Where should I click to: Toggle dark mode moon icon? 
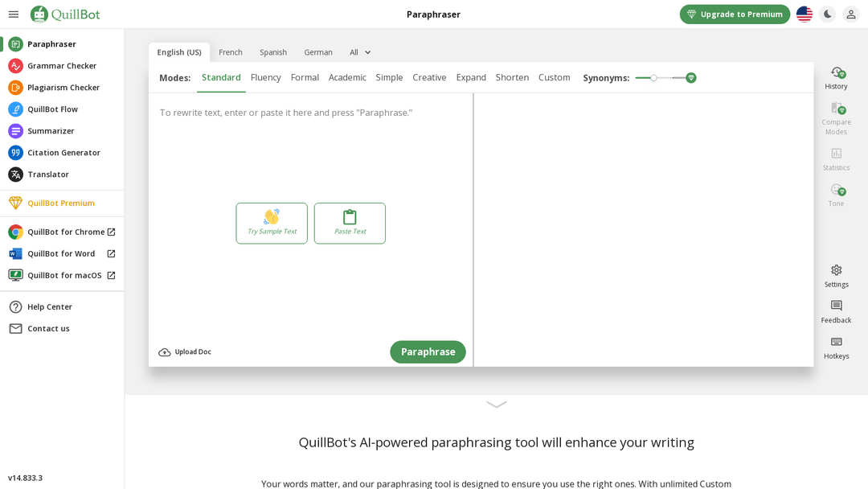tap(827, 14)
